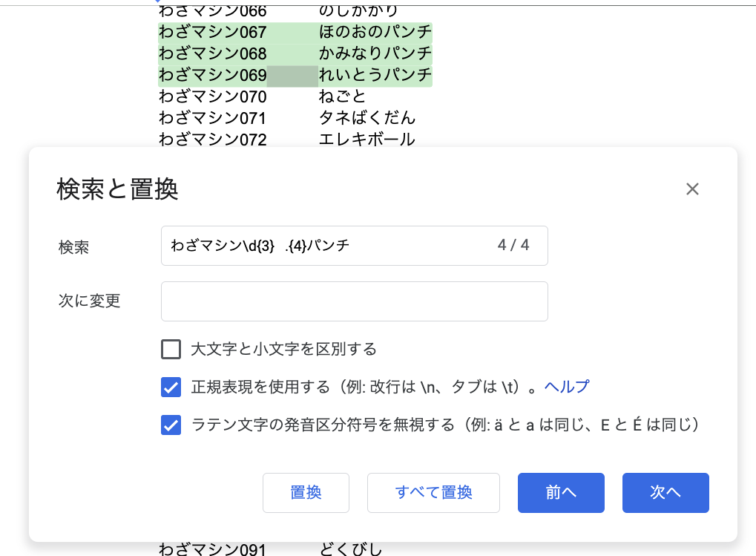Enable 大文字と小文字を区別する checkbox
The width and height of the screenshot is (756, 556).
click(x=171, y=349)
